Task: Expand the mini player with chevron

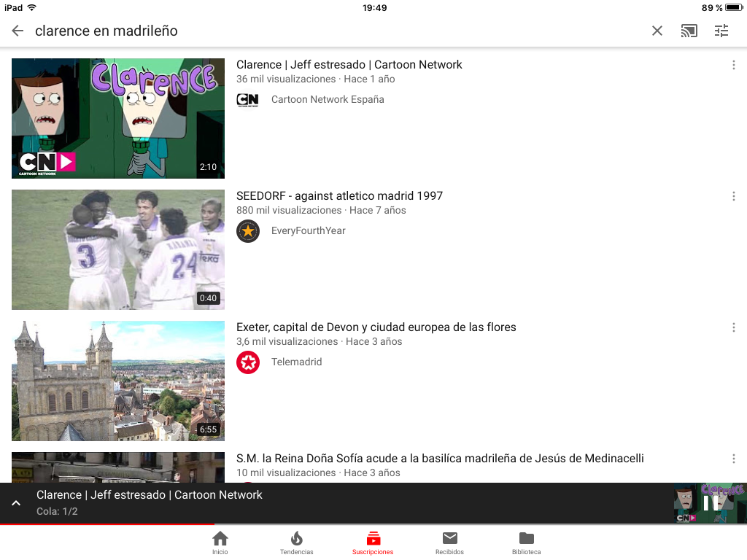Action: [x=15, y=503]
